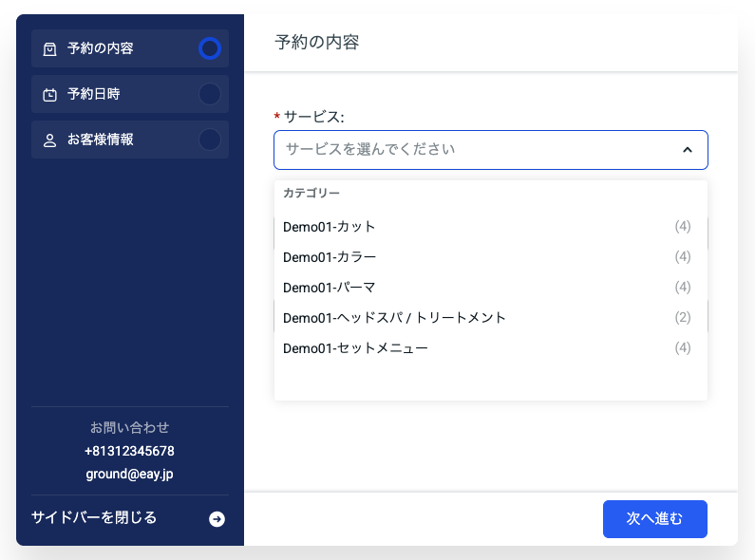Pick Demo01-セットメニュー category
755x560 pixels.
click(355, 348)
